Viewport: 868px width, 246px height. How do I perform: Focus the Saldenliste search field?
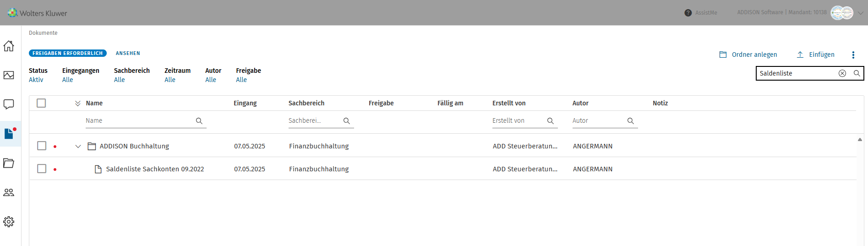(x=797, y=73)
